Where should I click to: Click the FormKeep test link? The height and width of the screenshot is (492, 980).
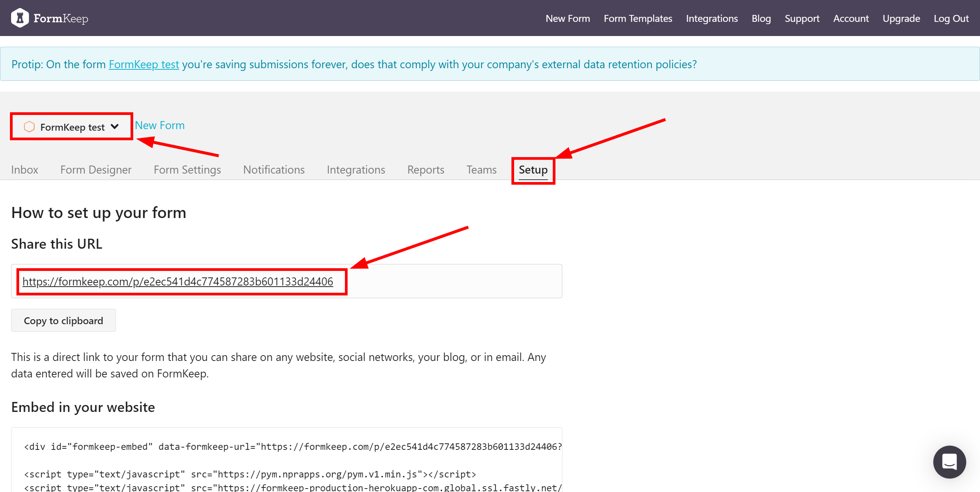[x=144, y=64]
